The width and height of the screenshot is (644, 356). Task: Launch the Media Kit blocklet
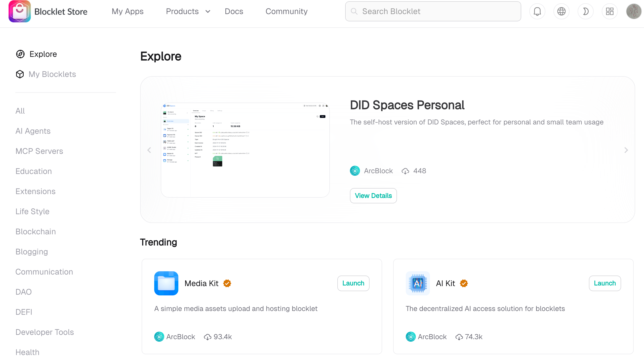(x=353, y=283)
